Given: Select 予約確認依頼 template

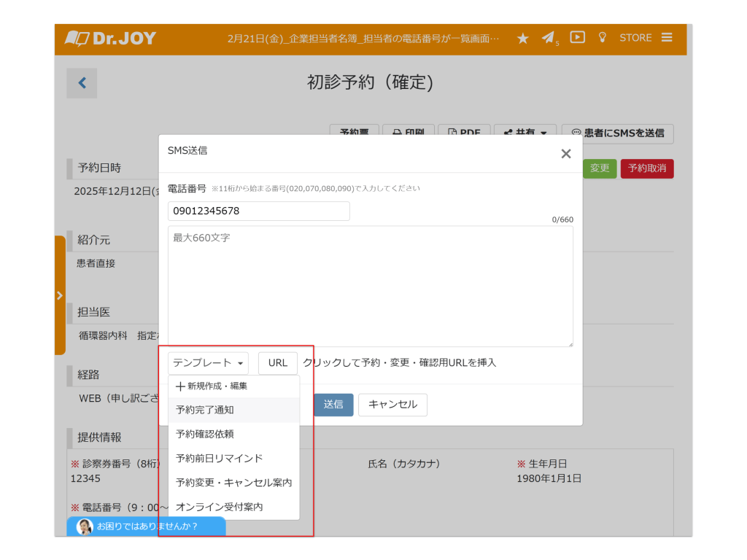Looking at the screenshot, I should (x=205, y=435).
